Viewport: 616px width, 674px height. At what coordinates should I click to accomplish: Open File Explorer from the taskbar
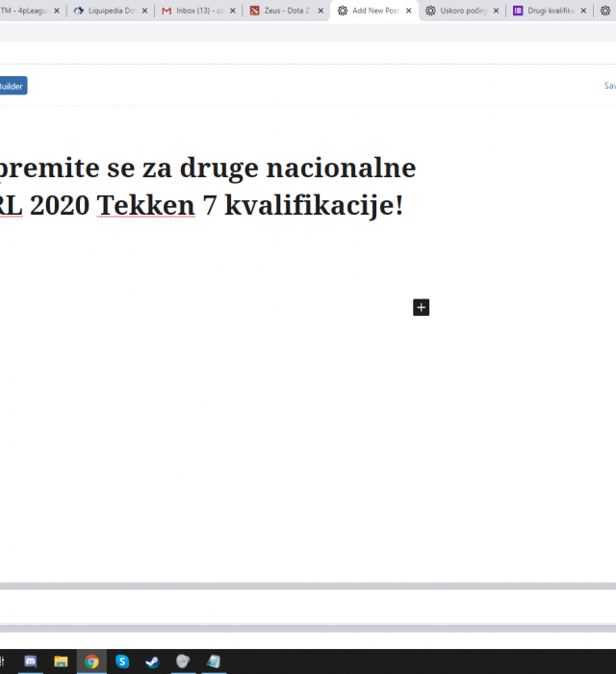coord(61,661)
